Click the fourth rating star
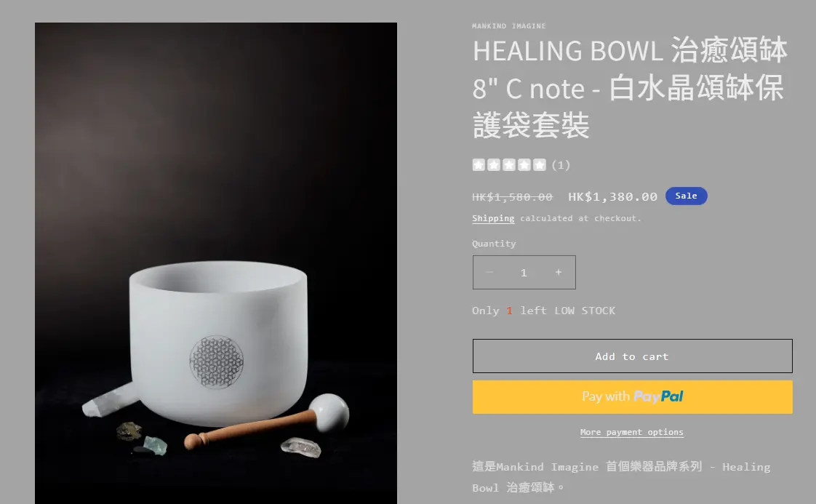This screenshot has width=816, height=504. point(524,165)
